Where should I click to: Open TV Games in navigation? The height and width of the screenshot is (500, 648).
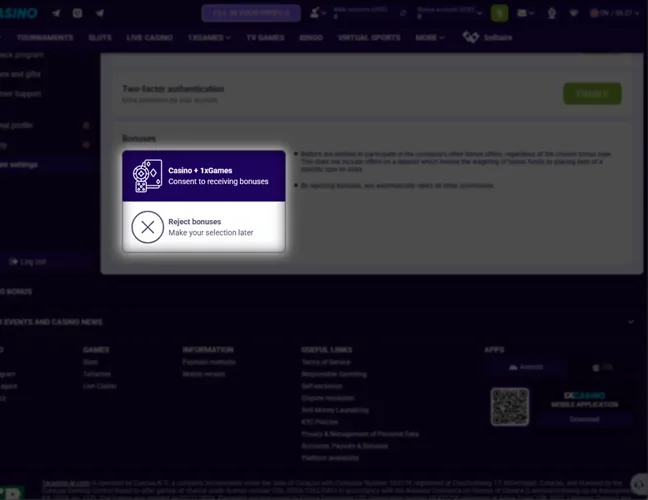click(x=265, y=38)
